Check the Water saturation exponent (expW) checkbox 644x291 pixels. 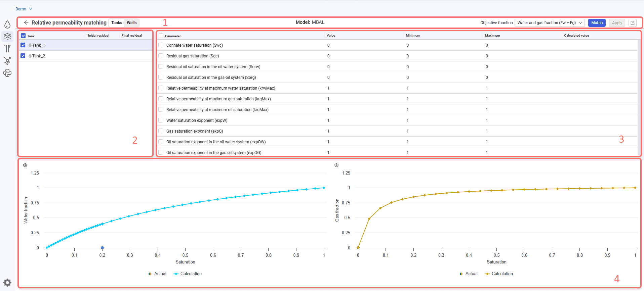pyautogui.click(x=161, y=120)
